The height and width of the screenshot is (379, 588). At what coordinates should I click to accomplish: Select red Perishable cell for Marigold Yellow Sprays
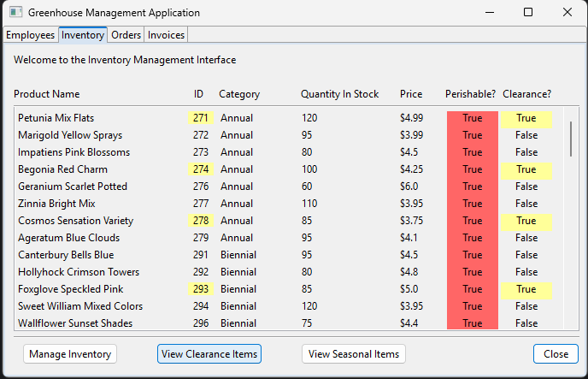(472, 135)
